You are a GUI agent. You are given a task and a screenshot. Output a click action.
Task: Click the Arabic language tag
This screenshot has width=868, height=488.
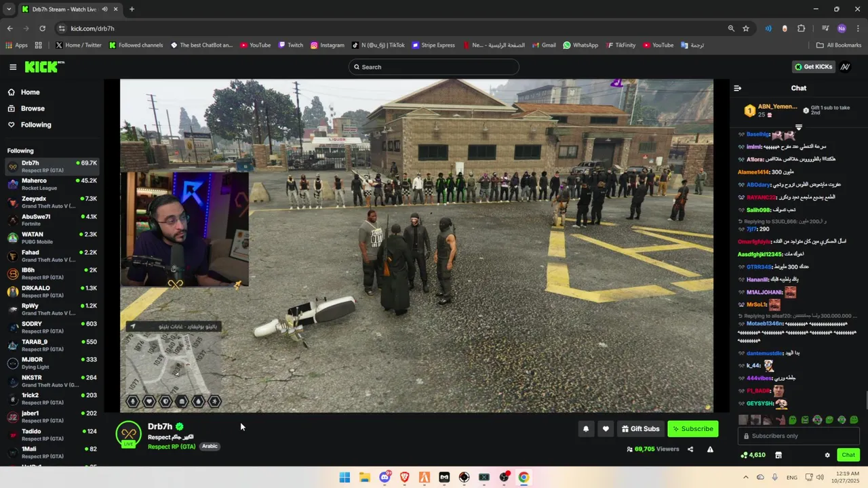point(210,447)
